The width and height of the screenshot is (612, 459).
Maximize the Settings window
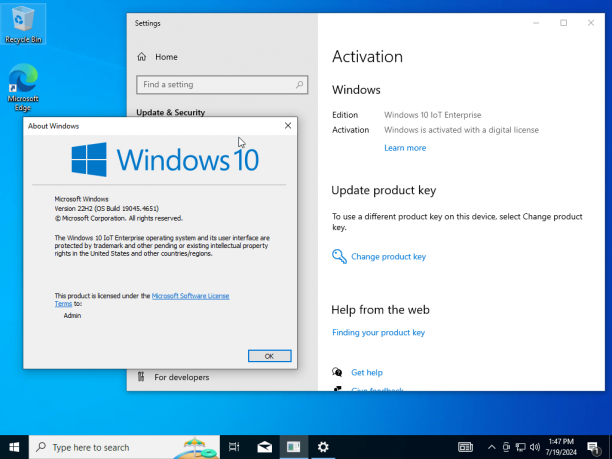tap(563, 23)
